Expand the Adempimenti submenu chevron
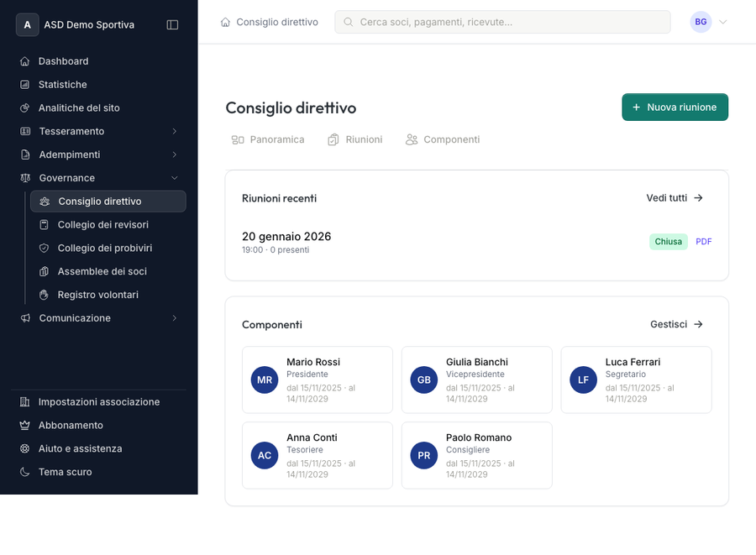Viewport: 756px width, 555px height. point(175,154)
